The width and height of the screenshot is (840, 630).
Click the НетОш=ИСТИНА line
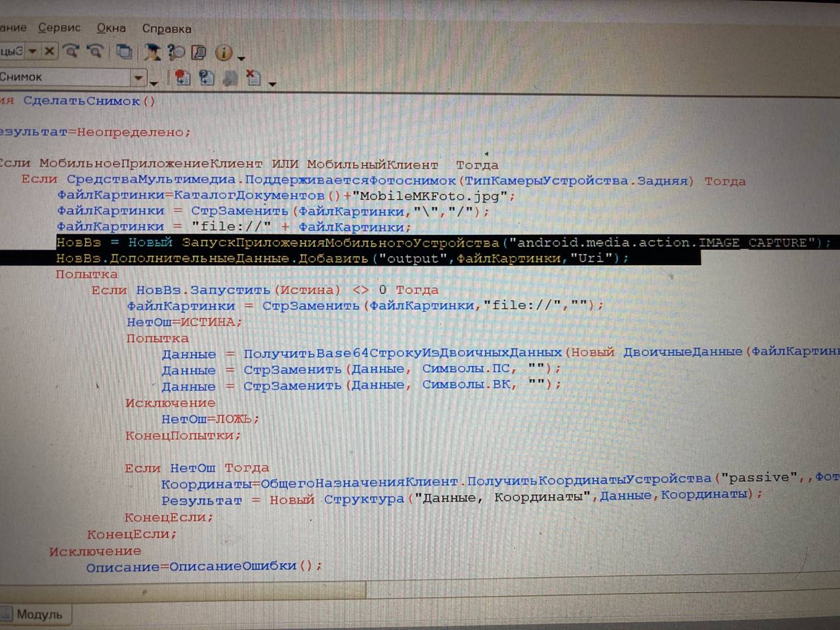184,322
